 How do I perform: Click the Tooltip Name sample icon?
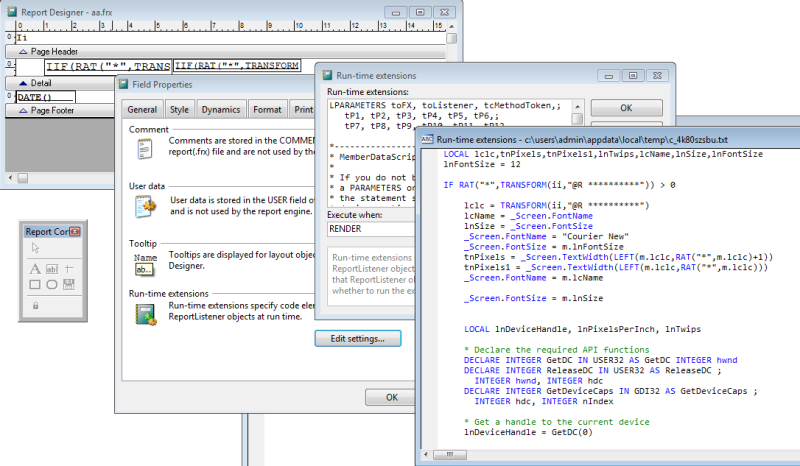click(145, 265)
